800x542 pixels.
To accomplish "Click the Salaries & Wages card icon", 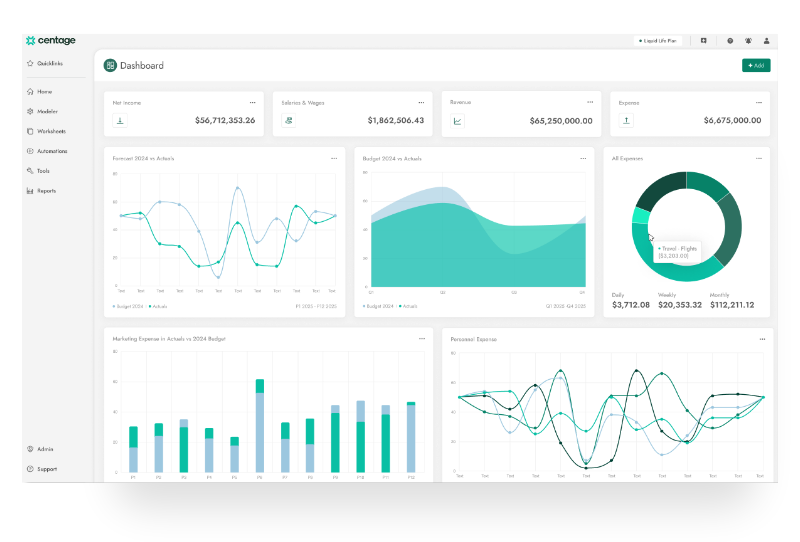I will [x=289, y=120].
